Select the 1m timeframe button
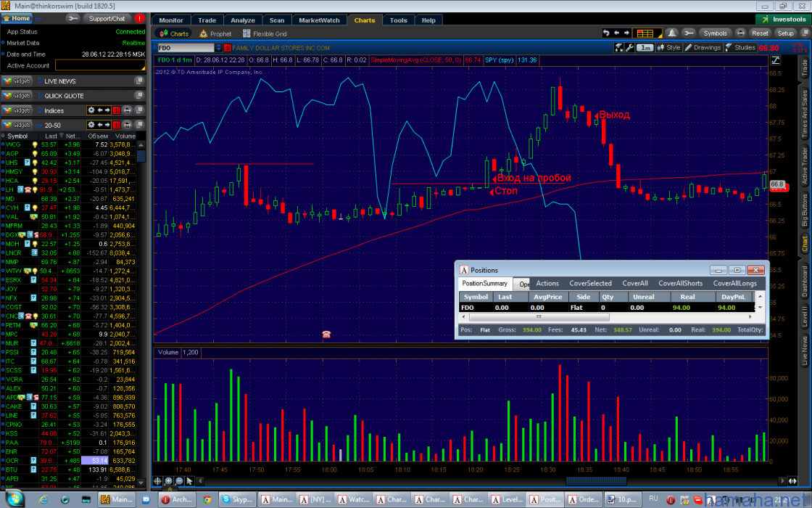 pyautogui.click(x=645, y=48)
